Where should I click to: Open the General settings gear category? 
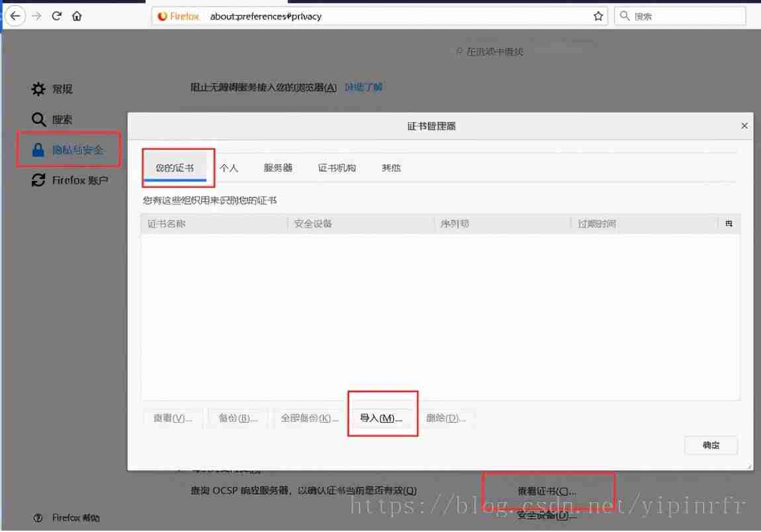52,89
